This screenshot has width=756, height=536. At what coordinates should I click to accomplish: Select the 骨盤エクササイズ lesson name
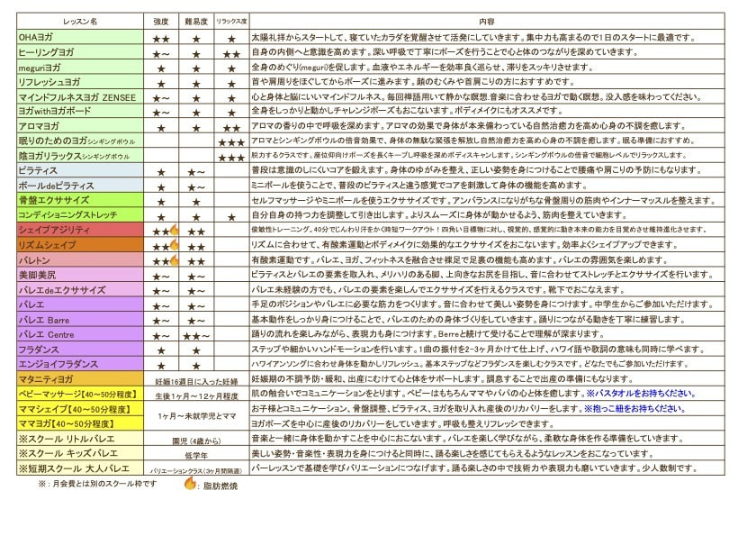point(53,200)
